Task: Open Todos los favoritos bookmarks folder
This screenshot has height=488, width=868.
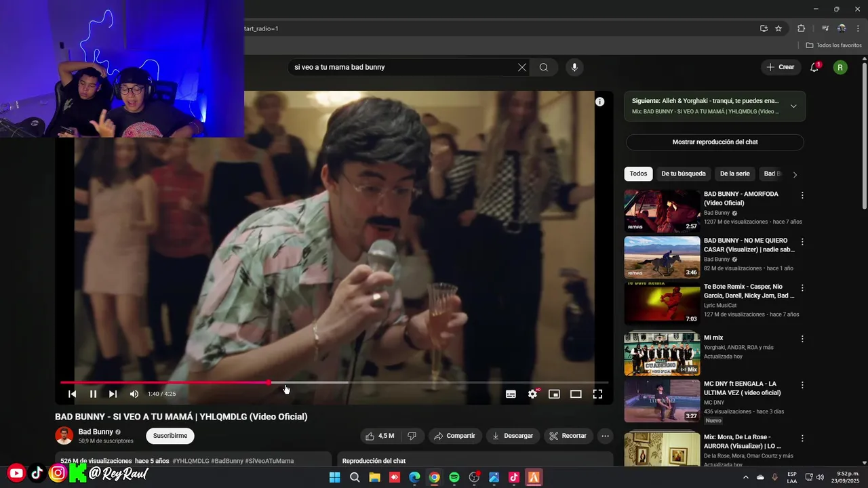Action: (833, 45)
